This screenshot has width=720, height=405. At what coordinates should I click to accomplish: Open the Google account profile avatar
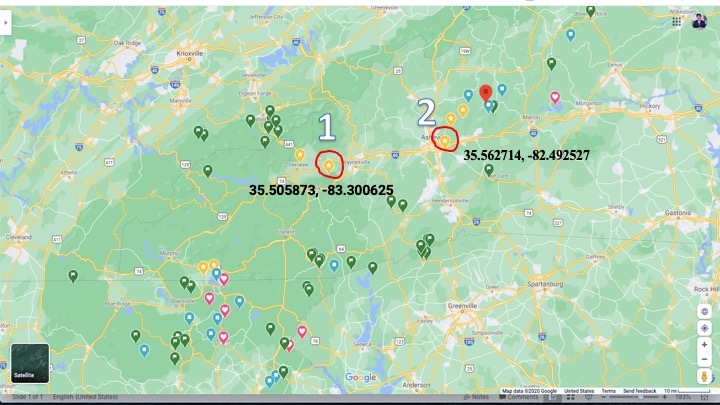point(699,22)
